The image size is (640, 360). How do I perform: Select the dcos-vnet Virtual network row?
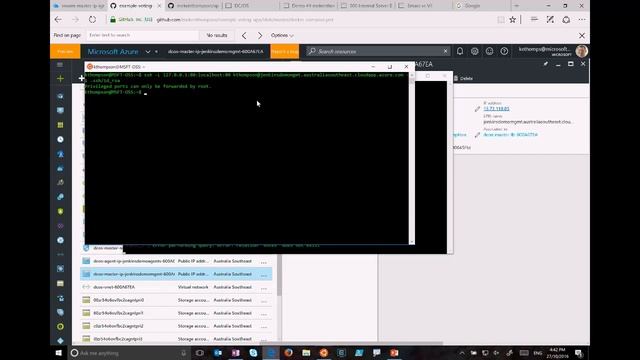click(x=176, y=287)
